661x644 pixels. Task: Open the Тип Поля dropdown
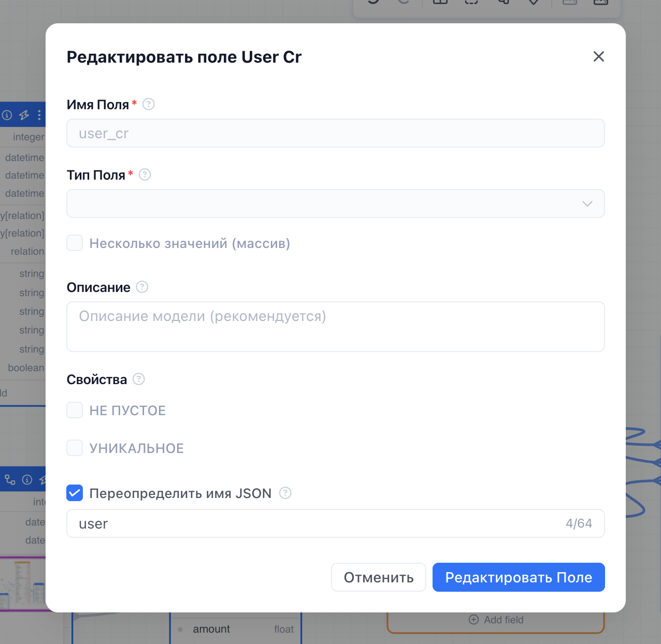[x=336, y=203]
